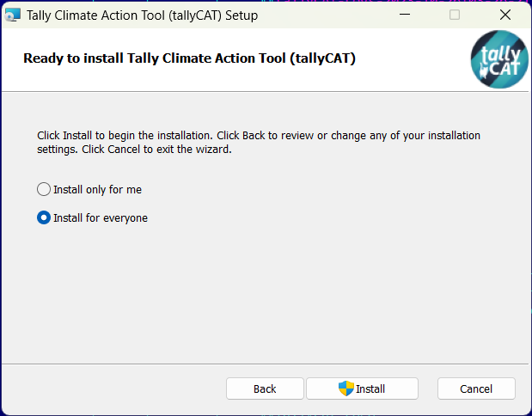
Task: Click the "Install for everyone" label text
Action: (x=101, y=218)
